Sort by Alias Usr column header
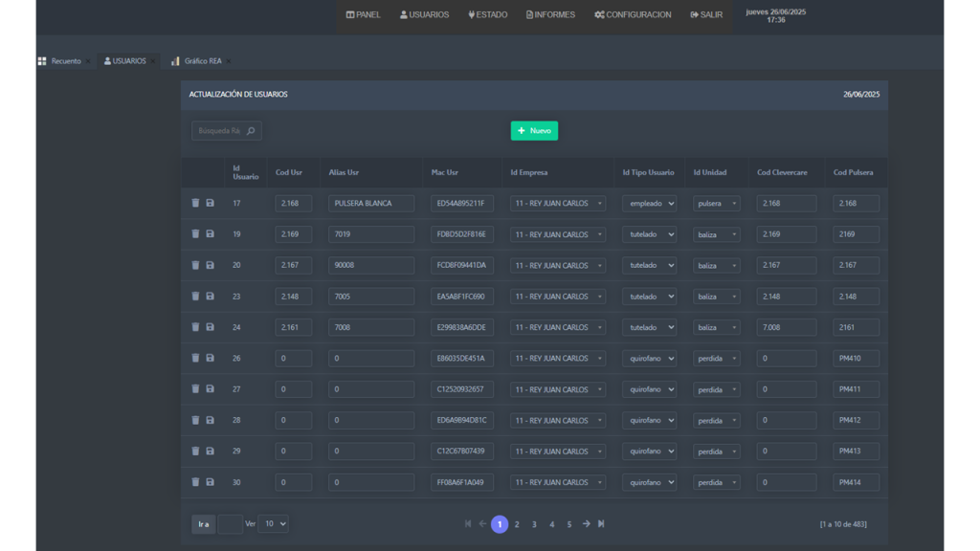Image resolution: width=980 pixels, height=551 pixels. click(344, 172)
